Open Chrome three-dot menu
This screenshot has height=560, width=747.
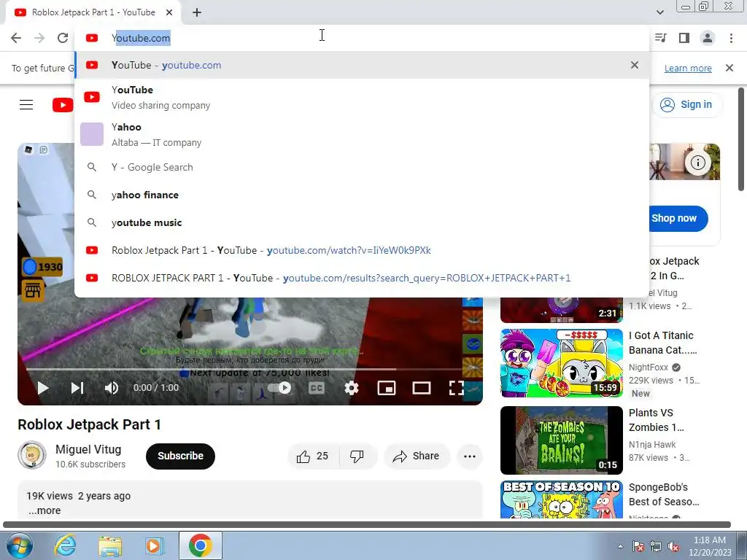pos(731,38)
